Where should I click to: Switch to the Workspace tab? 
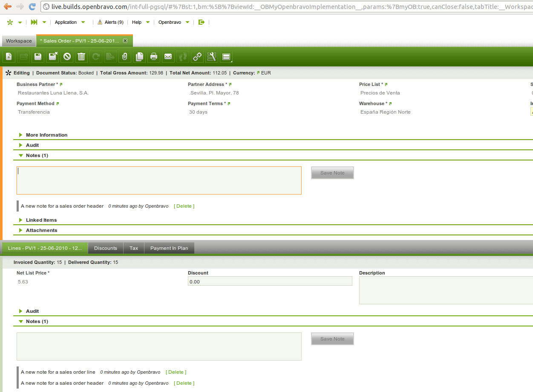pos(19,41)
